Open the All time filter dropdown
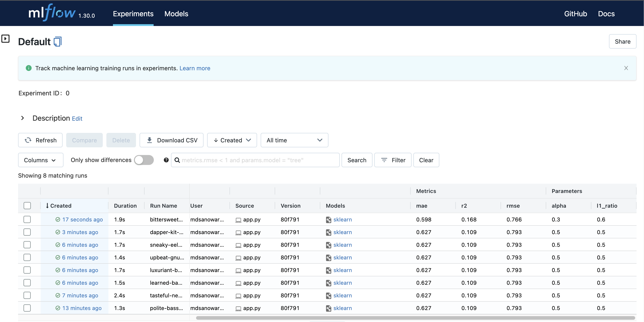Screen dimensions: 644x322 coord(293,140)
